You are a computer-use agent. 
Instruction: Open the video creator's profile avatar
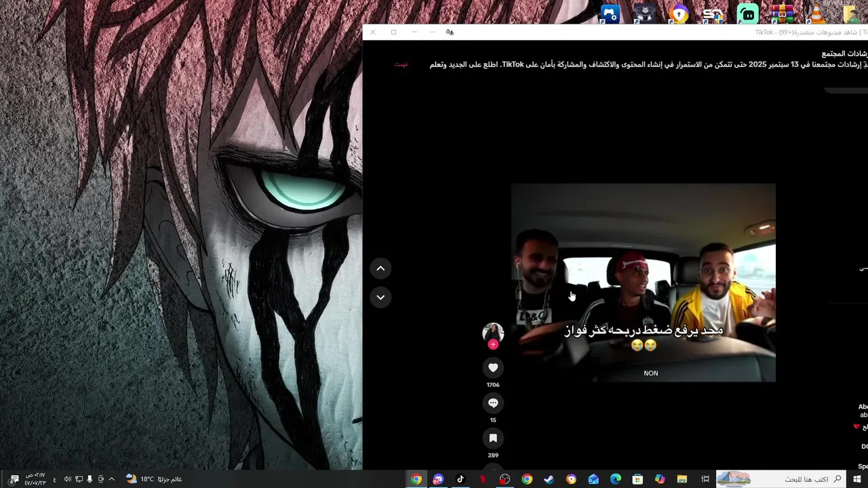(x=493, y=333)
